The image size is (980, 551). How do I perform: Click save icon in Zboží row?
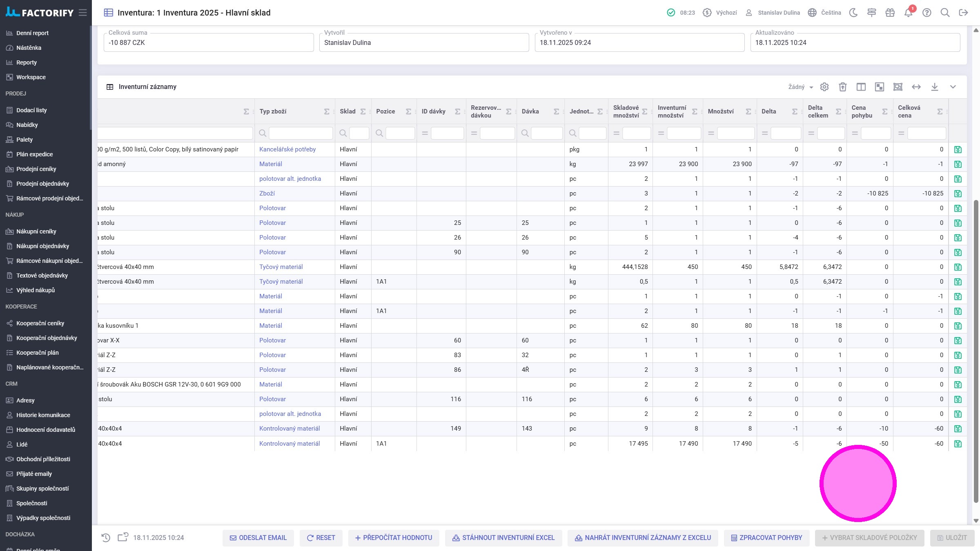click(958, 193)
